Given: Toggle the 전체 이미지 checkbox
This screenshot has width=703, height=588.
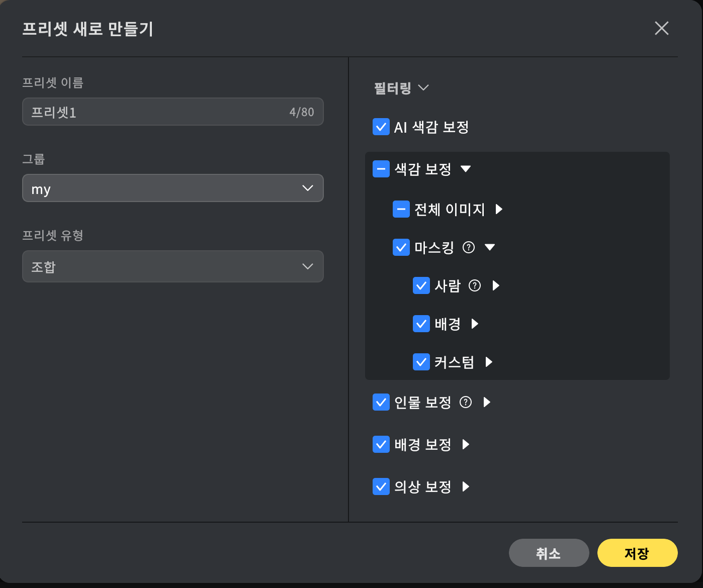Looking at the screenshot, I should (401, 209).
